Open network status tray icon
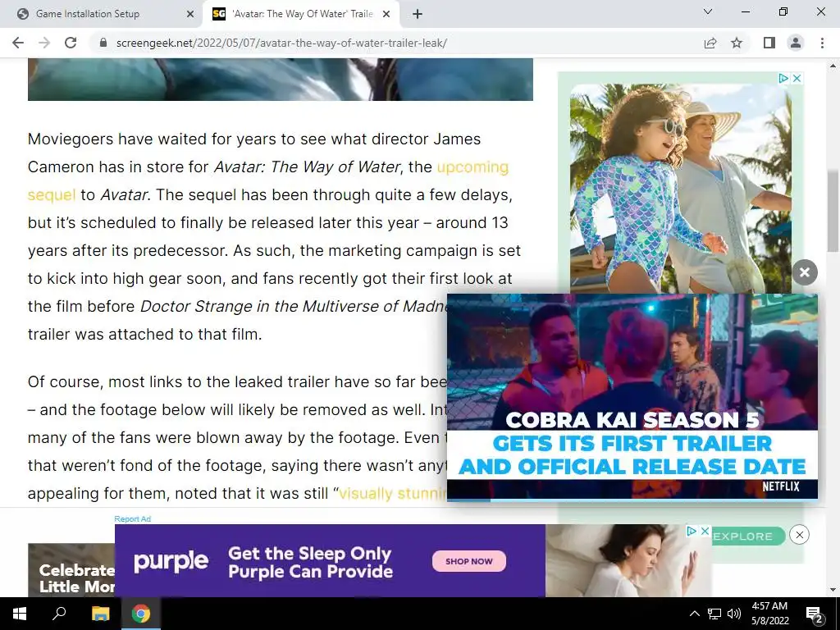The height and width of the screenshot is (630, 840). click(714, 614)
